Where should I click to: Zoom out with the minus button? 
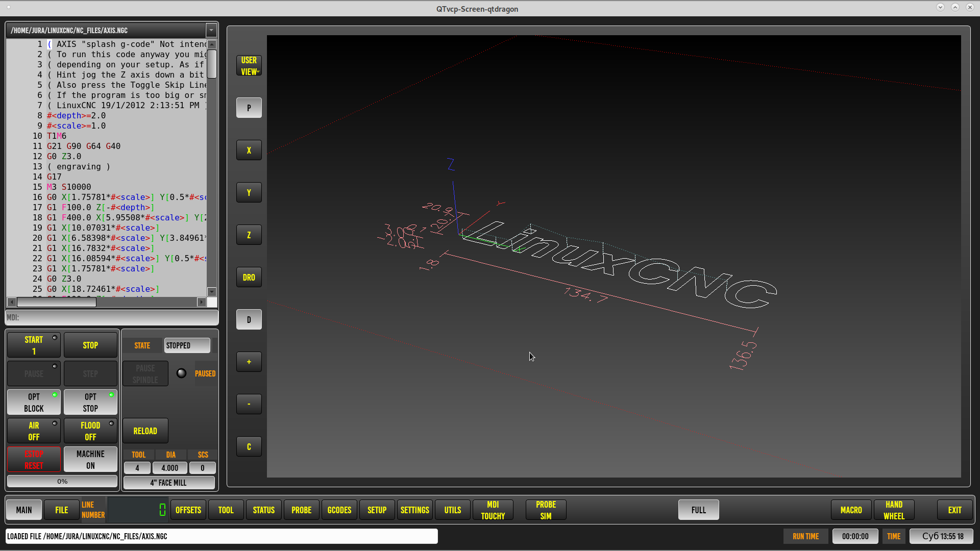point(249,404)
